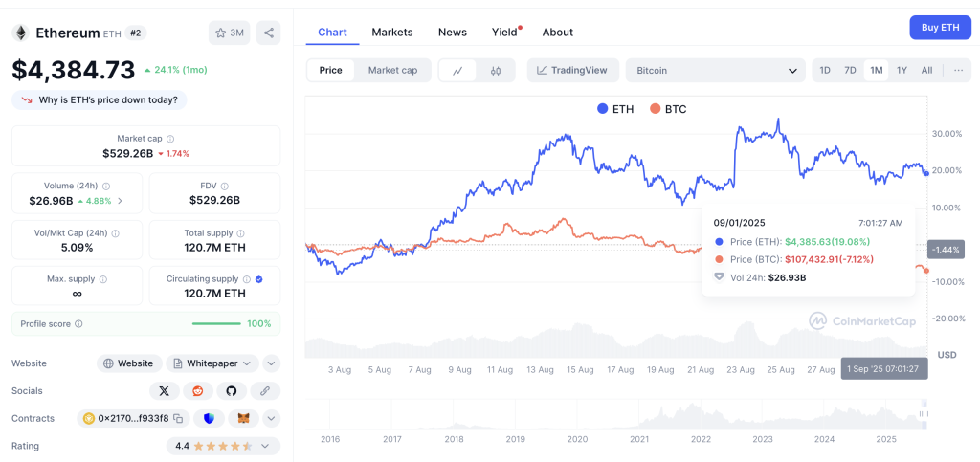
Task: Click the blue shield icon in Contracts row
Action: 209,418
